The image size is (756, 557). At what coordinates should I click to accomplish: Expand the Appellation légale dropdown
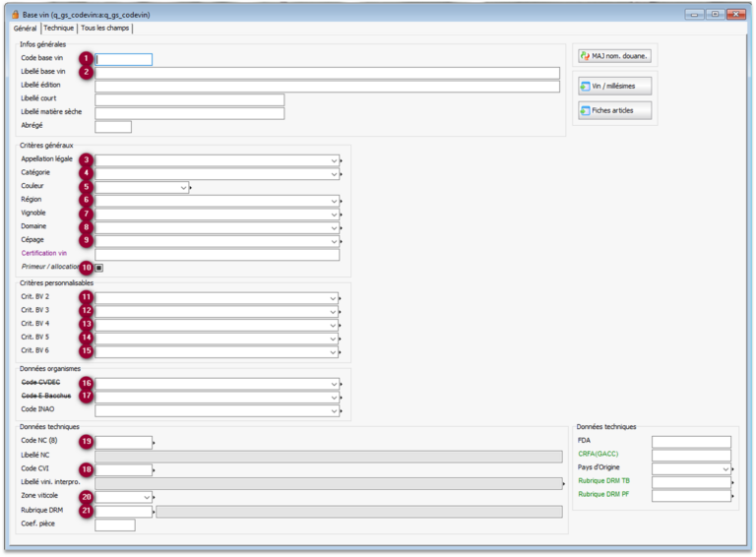335,160
